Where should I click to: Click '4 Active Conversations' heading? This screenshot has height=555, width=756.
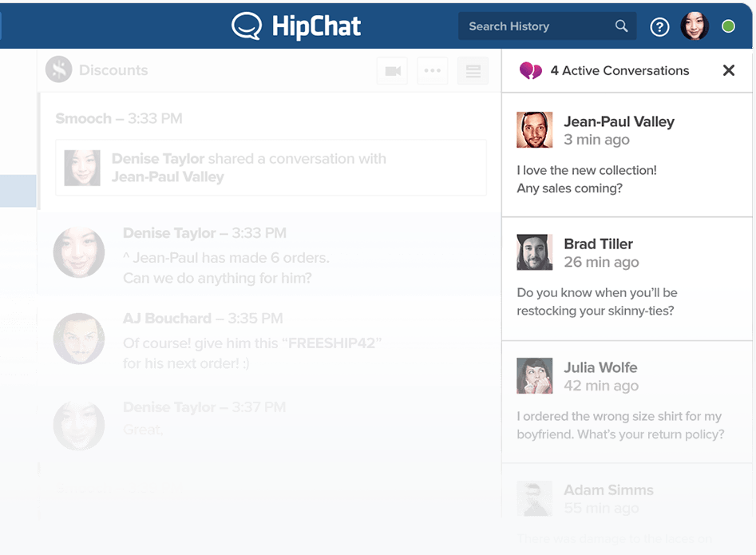coord(619,70)
